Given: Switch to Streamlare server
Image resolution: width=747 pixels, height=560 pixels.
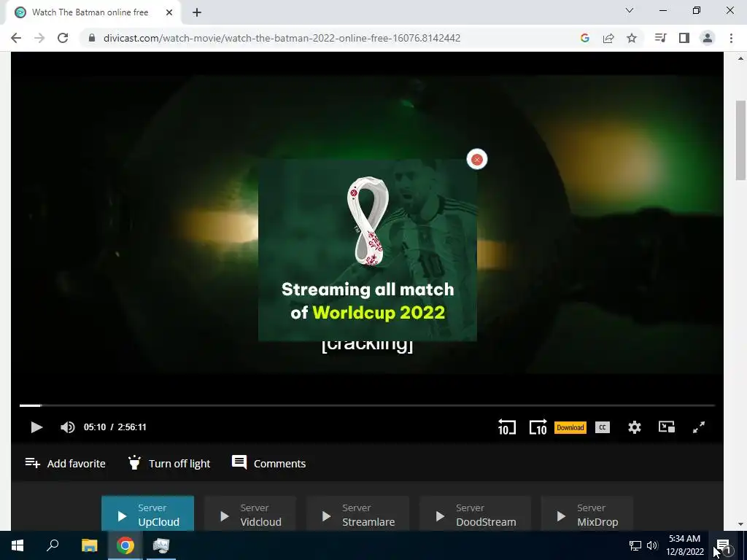Looking at the screenshot, I should [357, 514].
